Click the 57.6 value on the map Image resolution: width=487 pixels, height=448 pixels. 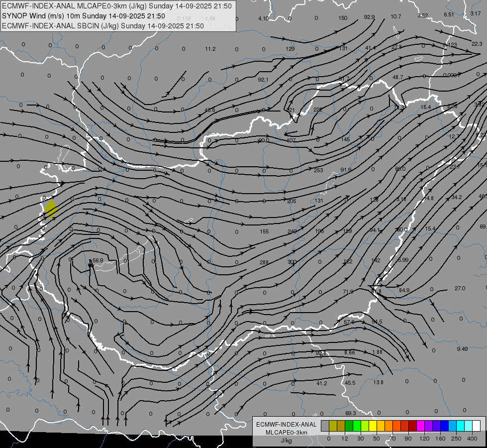(x=349, y=322)
